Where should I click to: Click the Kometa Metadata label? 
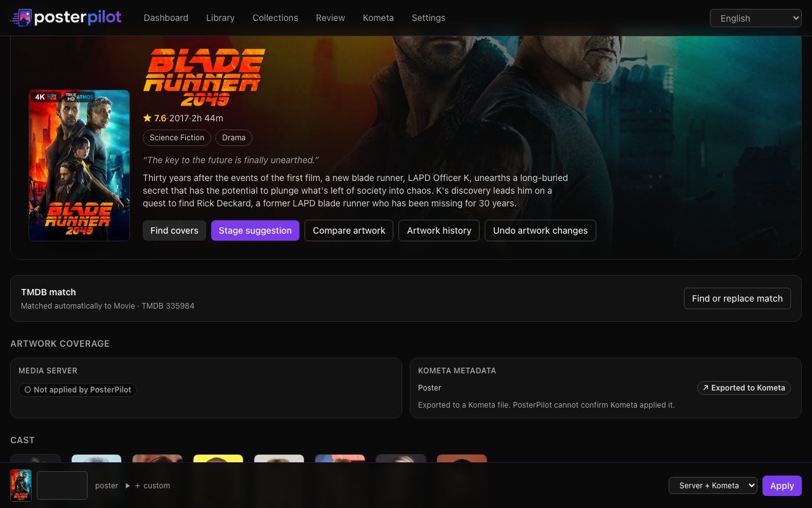(x=457, y=371)
